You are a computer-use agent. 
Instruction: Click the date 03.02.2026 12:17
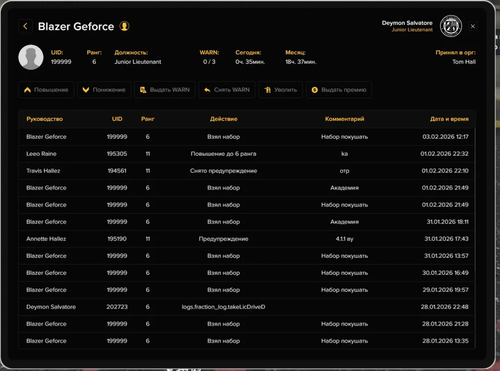pos(445,137)
